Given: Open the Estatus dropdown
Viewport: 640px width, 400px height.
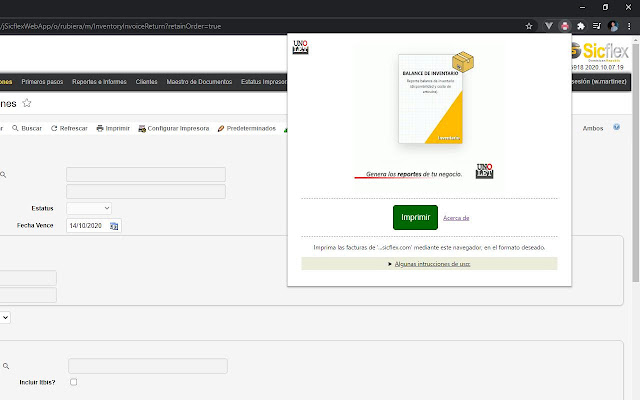Looking at the screenshot, I should [89, 208].
